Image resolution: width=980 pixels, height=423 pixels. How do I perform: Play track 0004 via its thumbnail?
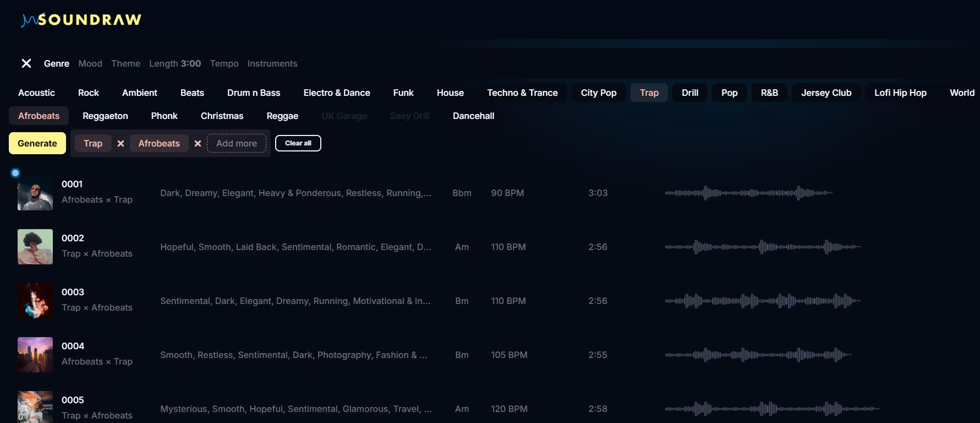pyautogui.click(x=35, y=355)
